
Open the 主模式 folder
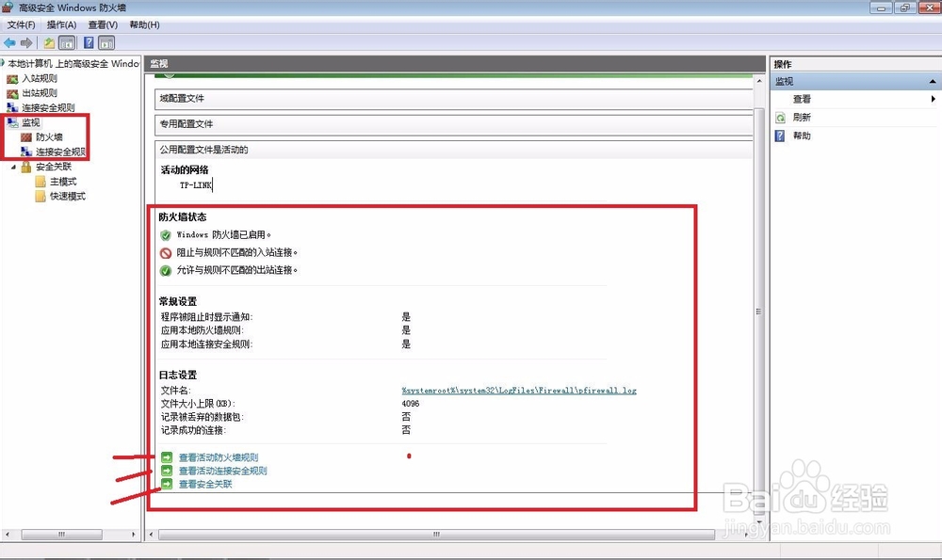pyautogui.click(x=63, y=182)
